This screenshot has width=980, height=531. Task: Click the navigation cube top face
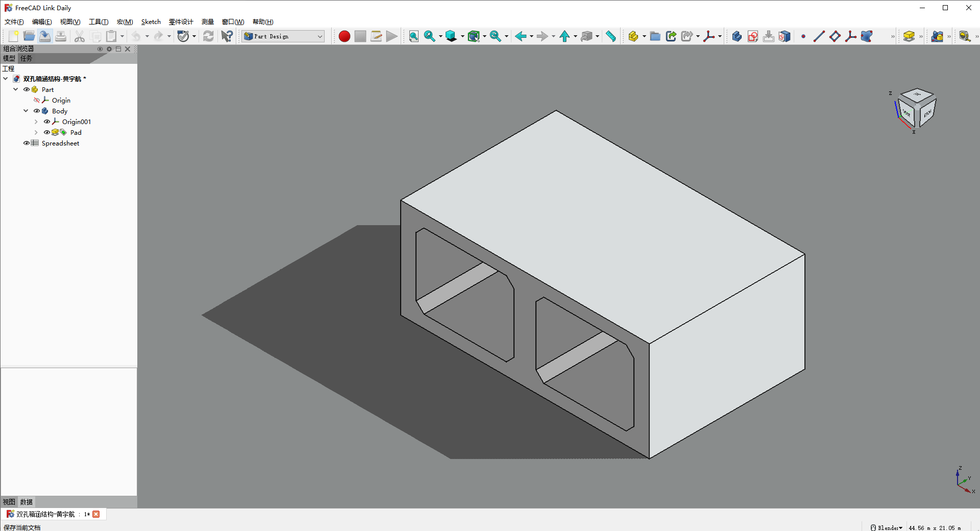coord(917,95)
